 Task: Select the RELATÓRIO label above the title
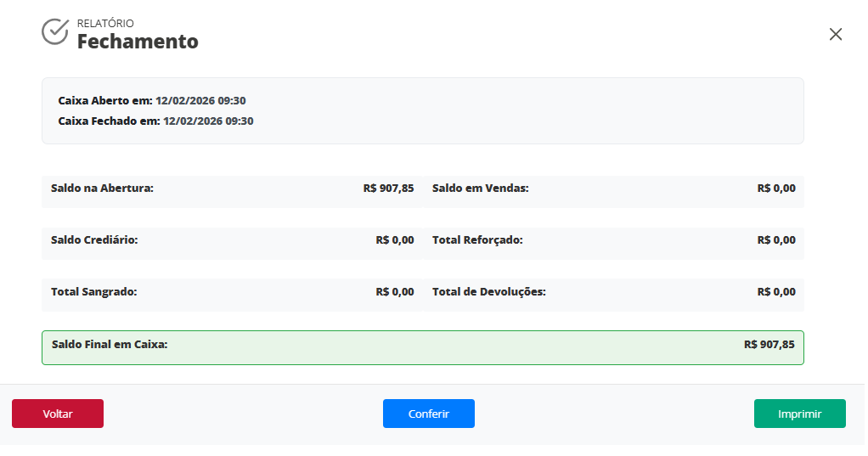[105, 24]
